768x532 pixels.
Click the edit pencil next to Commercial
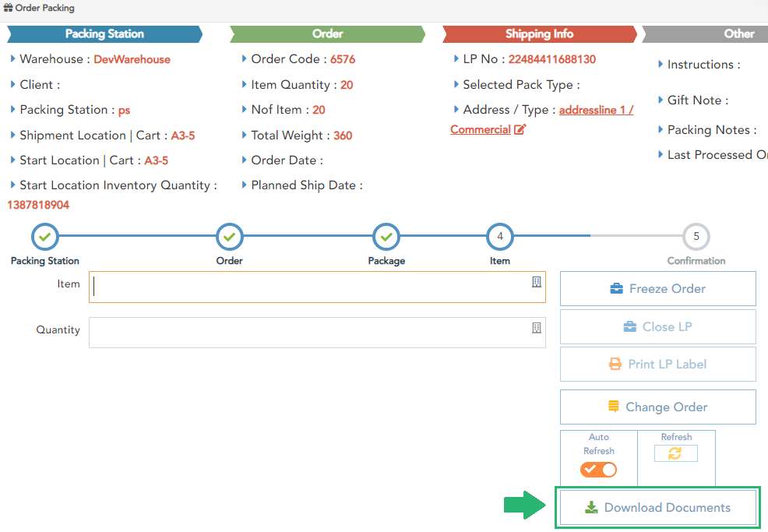[521, 129]
